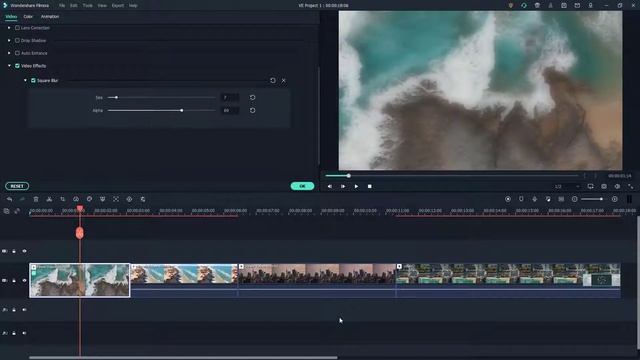Click the Record Voiceover microphone icon

click(534, 199)
